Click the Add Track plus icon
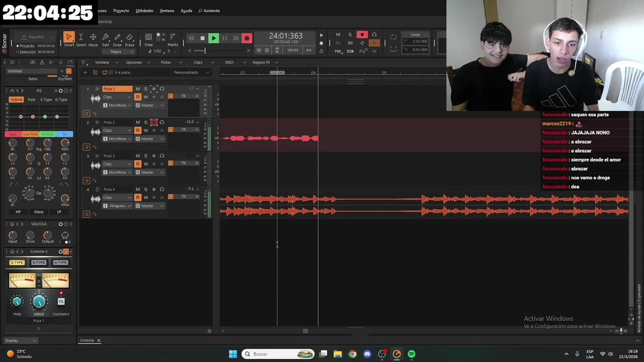This screenshot has height=362, width=644. pyautogui.click(x=85, y=72)
